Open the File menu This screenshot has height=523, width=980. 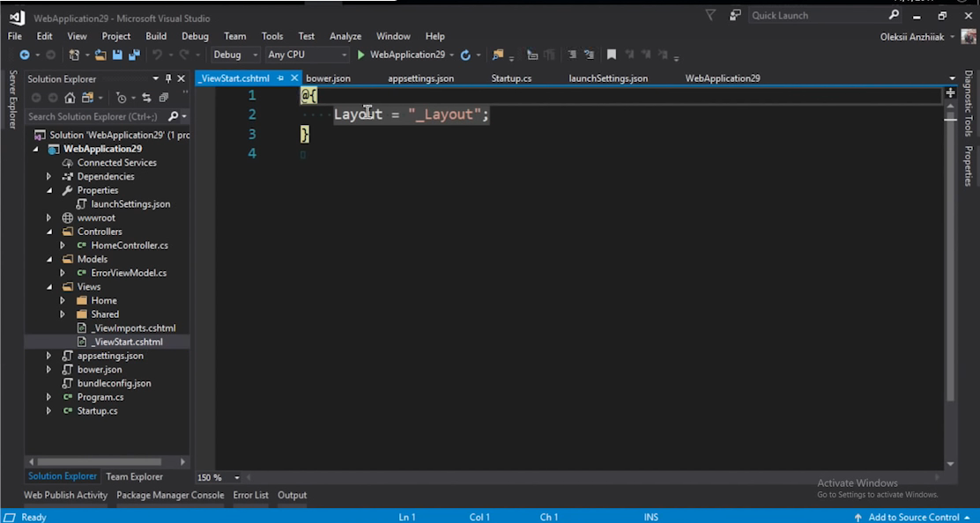pyautogui.click(x=14, y=36)
